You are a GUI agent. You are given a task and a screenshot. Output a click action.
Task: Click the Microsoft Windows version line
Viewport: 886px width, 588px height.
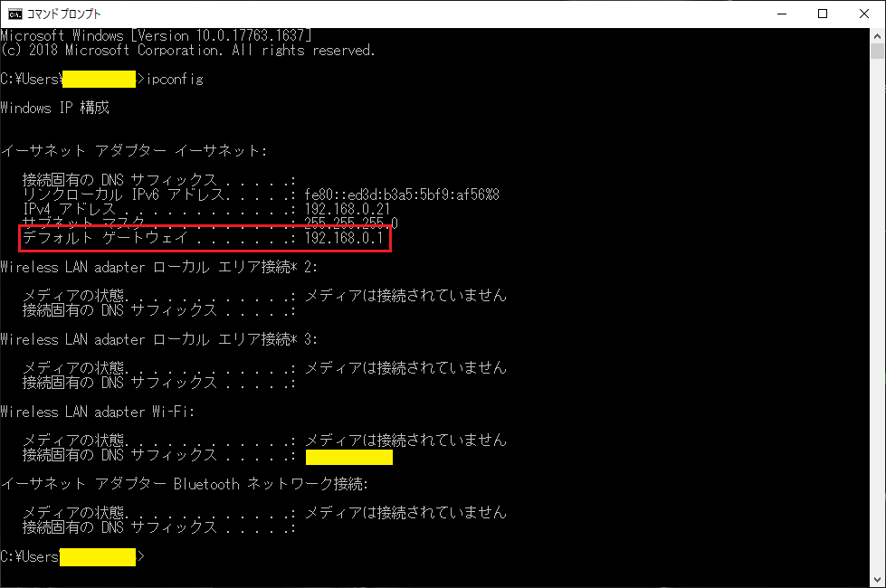pyautogui.click(x=156, y=35)
